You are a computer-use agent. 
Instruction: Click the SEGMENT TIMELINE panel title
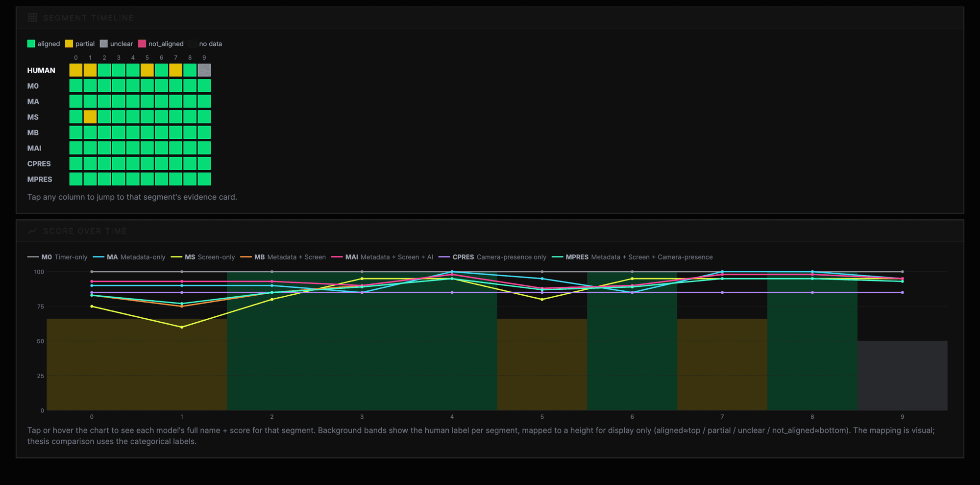88,18
